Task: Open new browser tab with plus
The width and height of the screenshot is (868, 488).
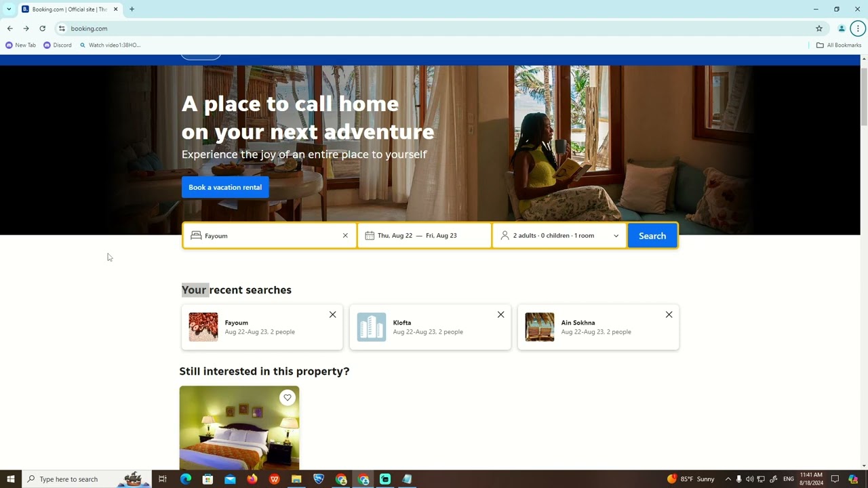Action: coord(132,9)
